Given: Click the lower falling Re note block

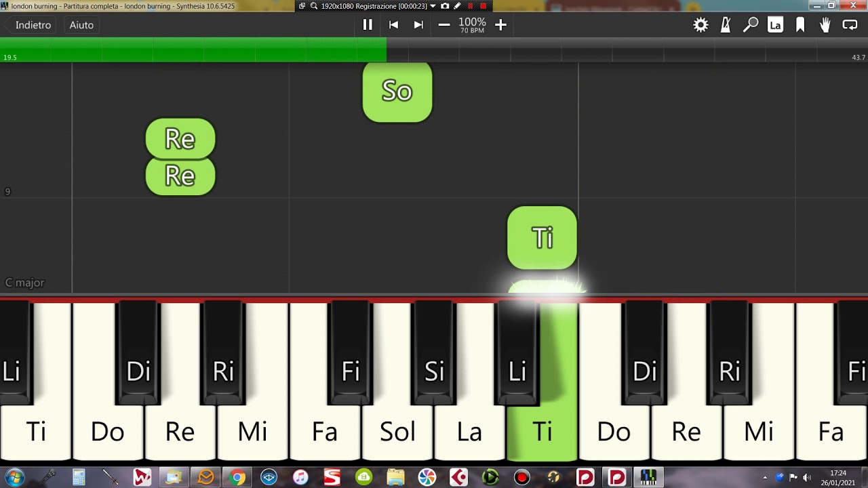Looking at the screenshot, I should tap(180, 176).
